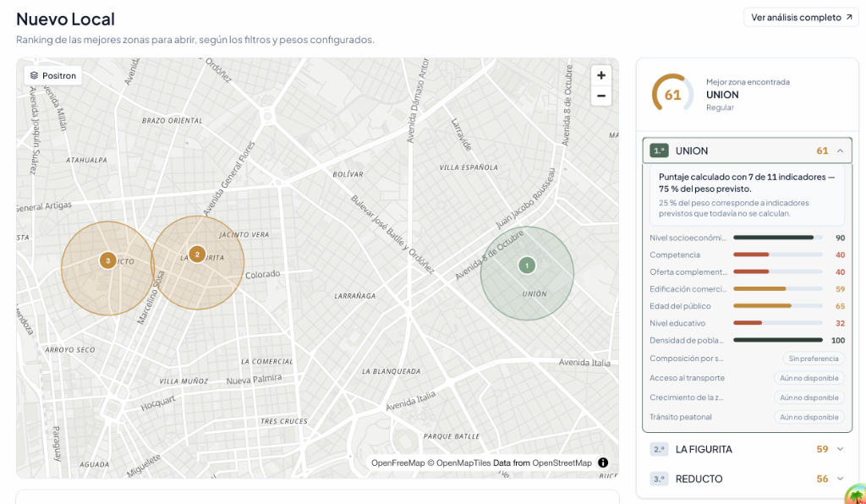Click the Nivel socioeconómico score bar
The height and width of the screenshot is (504, 866).
tap(778, 238)
